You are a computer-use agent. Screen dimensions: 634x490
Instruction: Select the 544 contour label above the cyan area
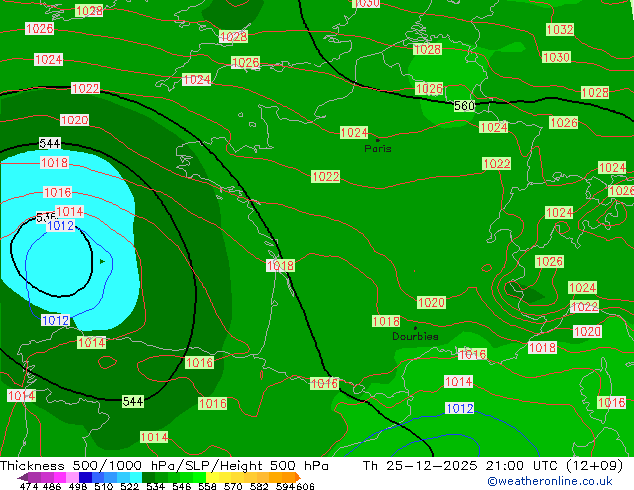50,143
